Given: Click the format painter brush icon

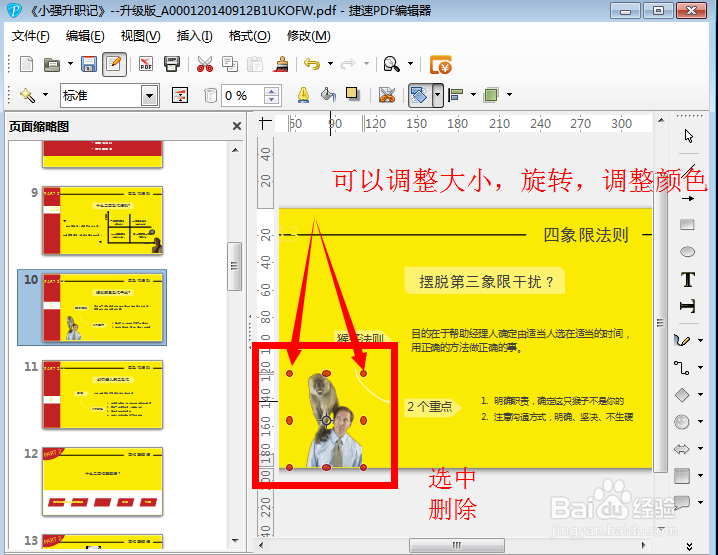Looking at the screenshot, I should (281, 64).
